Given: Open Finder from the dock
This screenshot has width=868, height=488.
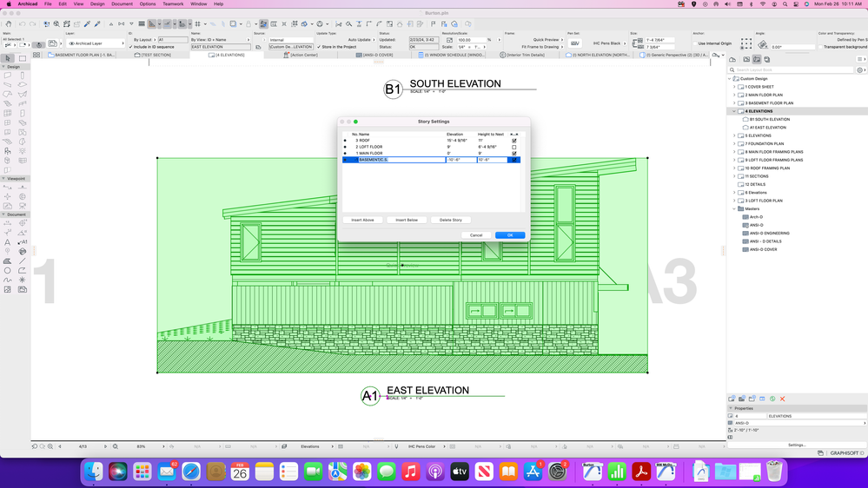Looking at the screenshot, I should tap(94, 472).
